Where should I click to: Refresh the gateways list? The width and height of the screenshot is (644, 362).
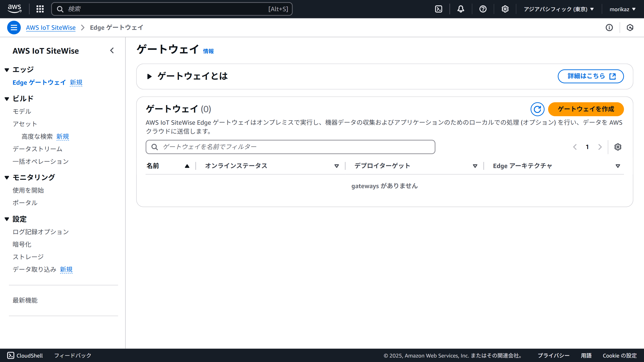point(537,109)
